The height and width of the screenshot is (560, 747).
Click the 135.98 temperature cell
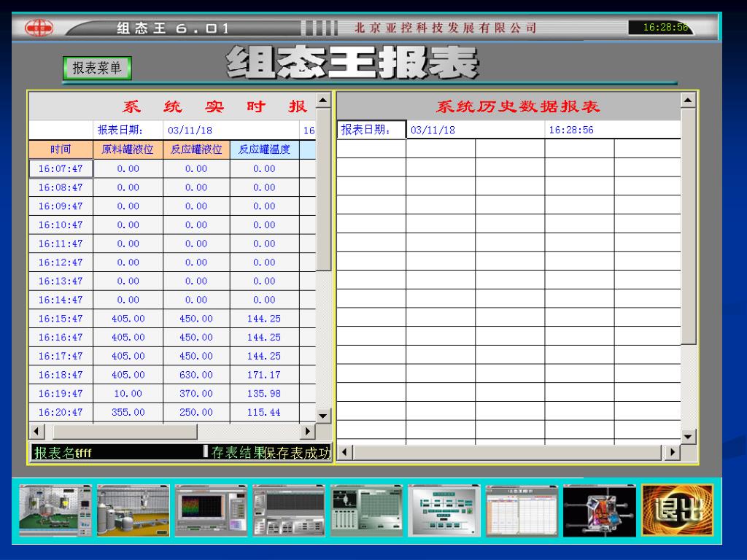(264, 393)
